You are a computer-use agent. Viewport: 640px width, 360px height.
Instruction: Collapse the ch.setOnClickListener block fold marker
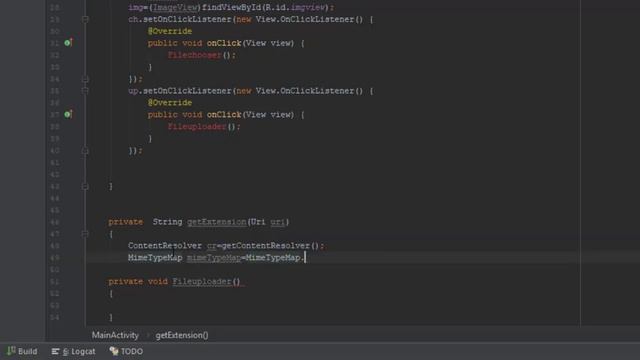point(85,19)
